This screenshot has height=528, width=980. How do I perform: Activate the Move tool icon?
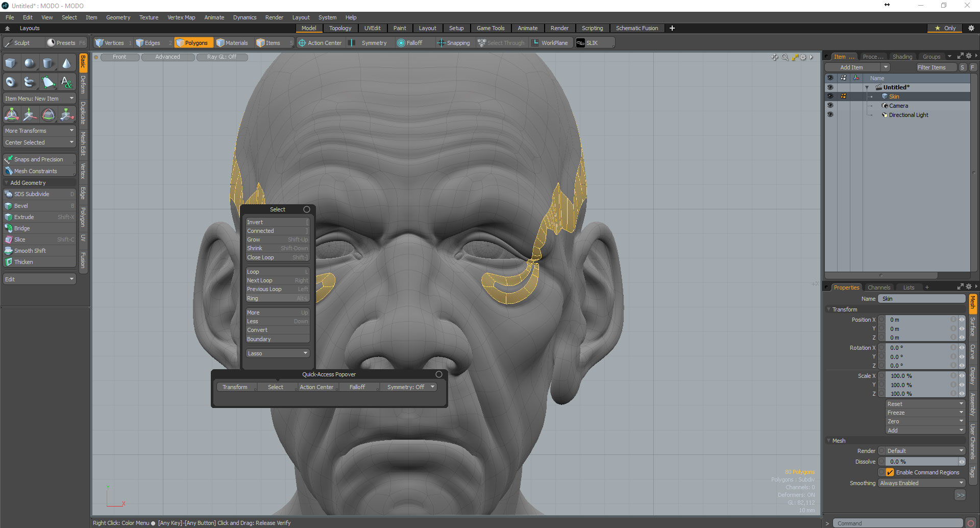[x=30, y=115]
